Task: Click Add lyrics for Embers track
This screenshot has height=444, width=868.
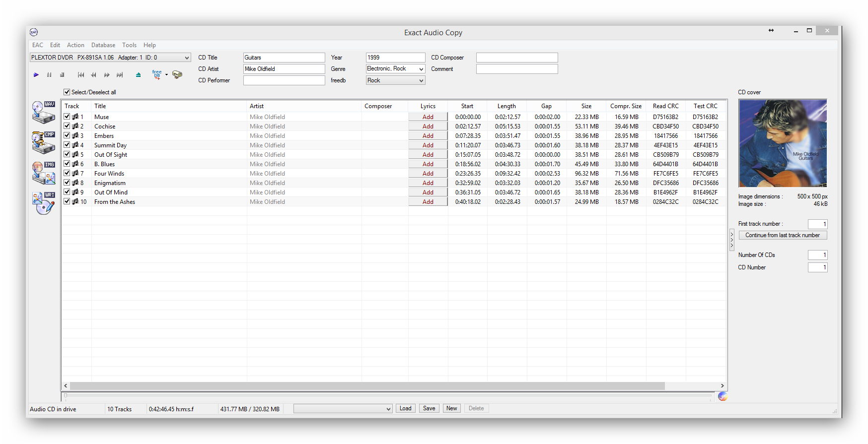Action: point(428,136)
